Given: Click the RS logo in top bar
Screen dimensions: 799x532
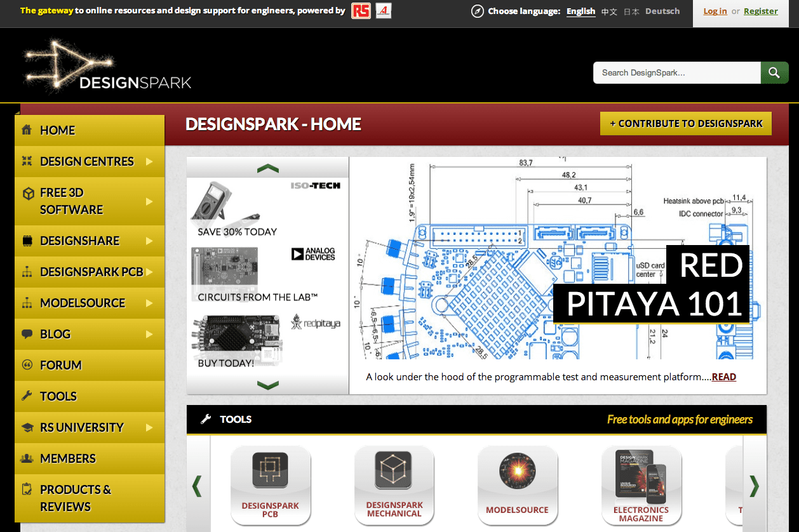Looking at the screenshot, I should tap(361, 11).
